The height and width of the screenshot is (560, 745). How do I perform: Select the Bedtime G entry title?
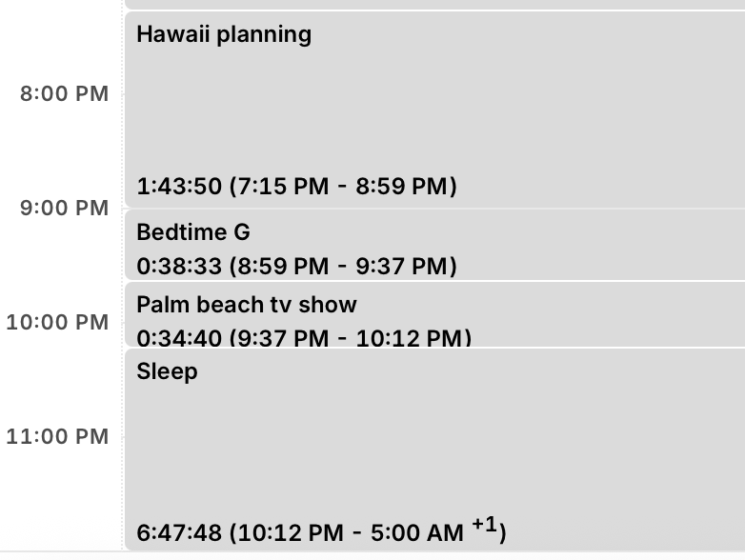[193, 232]
